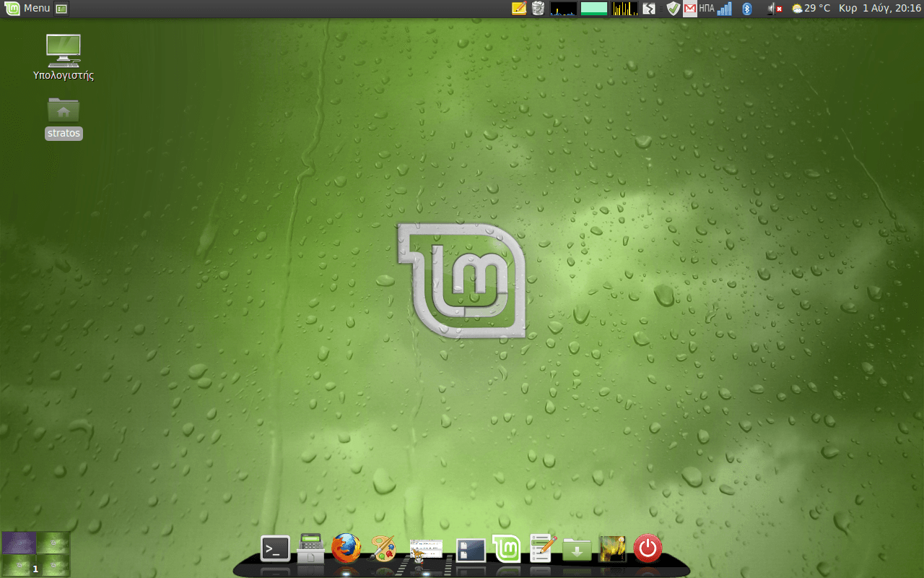
Task: Click the yellow-bar network monitor graph
Action: pos(624,9)
